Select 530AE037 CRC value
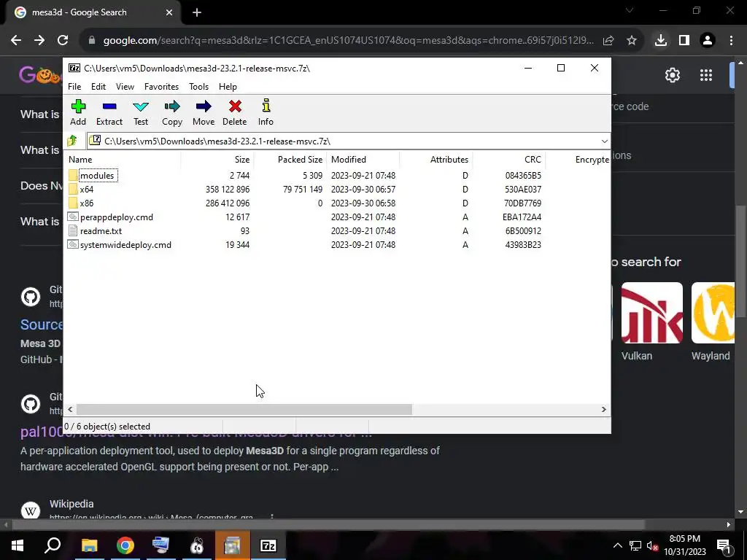The image size is (747, 560). tap(522, 190)
